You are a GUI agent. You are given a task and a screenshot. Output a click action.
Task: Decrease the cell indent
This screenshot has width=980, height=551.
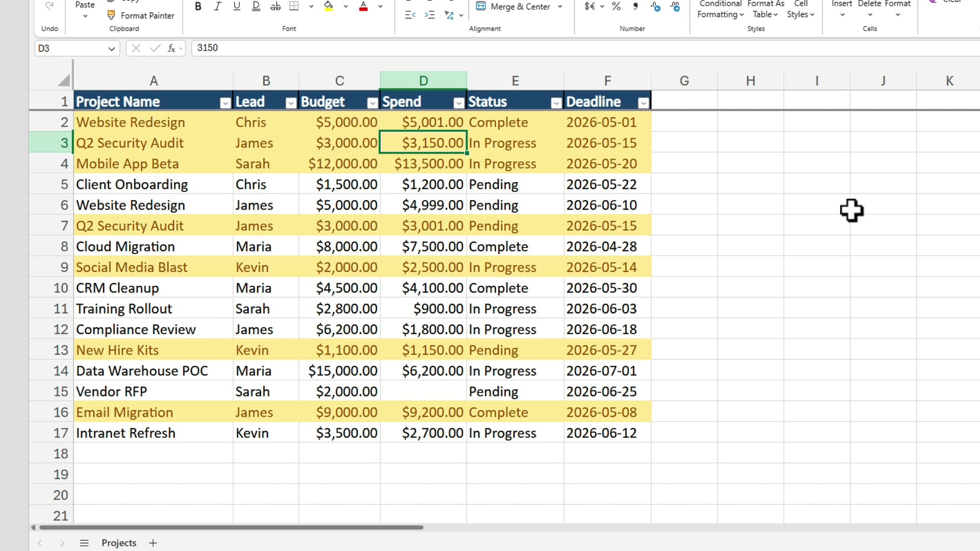pyautogui.click(x=410, y=15)
